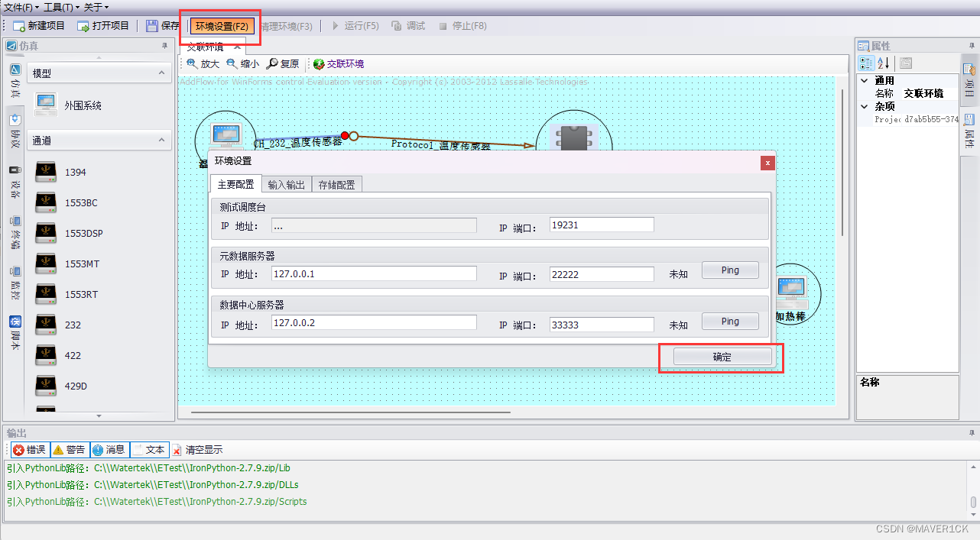Switch to the 仿真 vertical sidebar tab
Viewport: 980px width, 540px height.
click(x=15, y=82)
